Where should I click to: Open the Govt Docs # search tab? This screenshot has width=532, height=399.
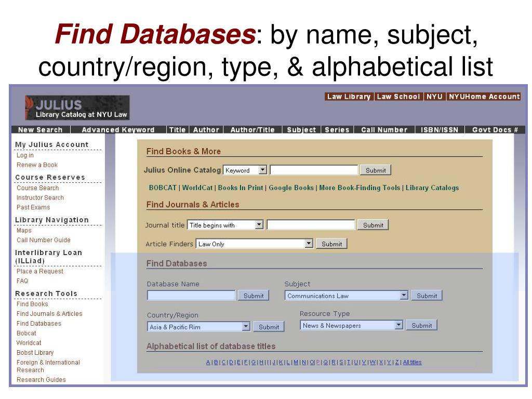[x=495, y=129]
